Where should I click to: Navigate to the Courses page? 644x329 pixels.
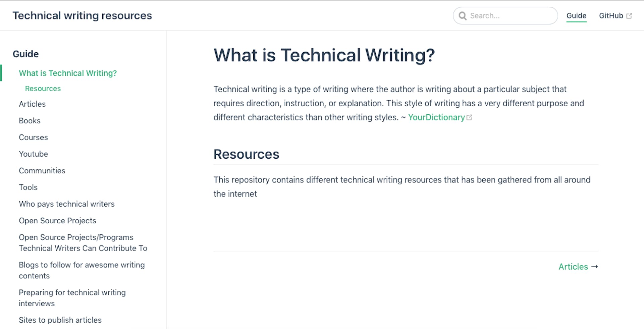point(33,137)
